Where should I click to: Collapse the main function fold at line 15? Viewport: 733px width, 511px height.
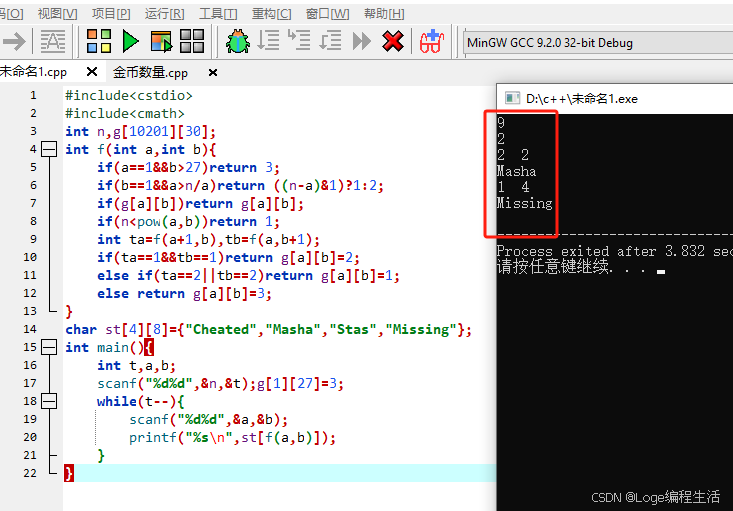(x=49, y=347)
